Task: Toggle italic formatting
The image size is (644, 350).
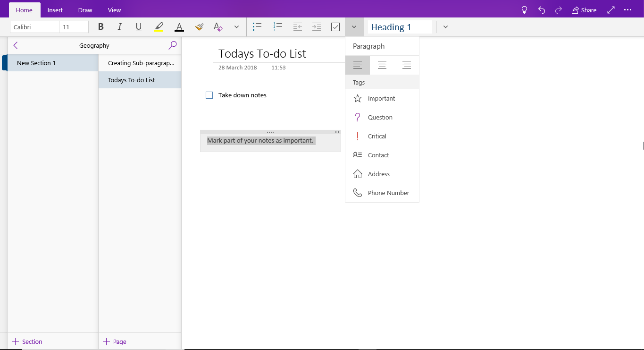Action: [x=119, y=27]
